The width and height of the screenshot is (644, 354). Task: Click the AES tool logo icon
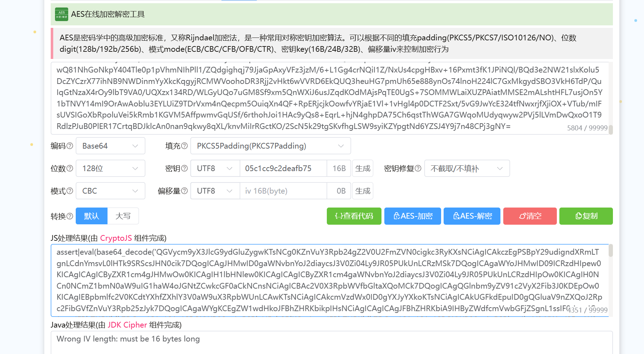tap(61, 14)
